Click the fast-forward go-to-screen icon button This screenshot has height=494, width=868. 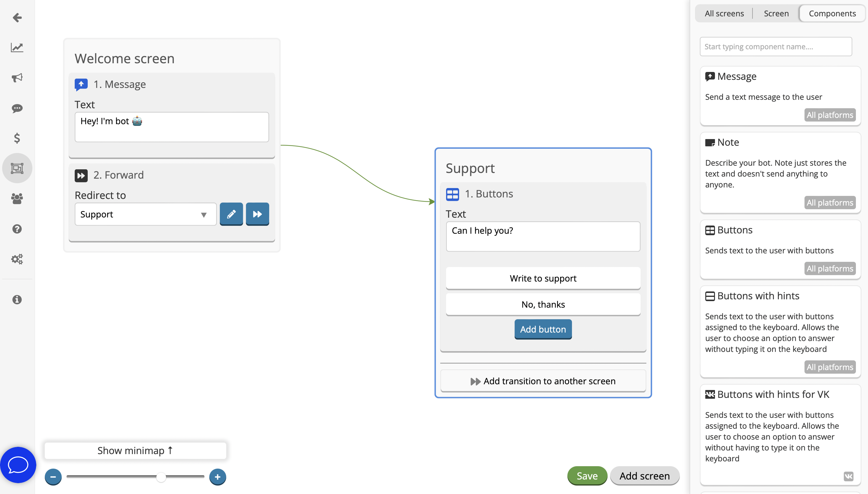coord(257,214)
